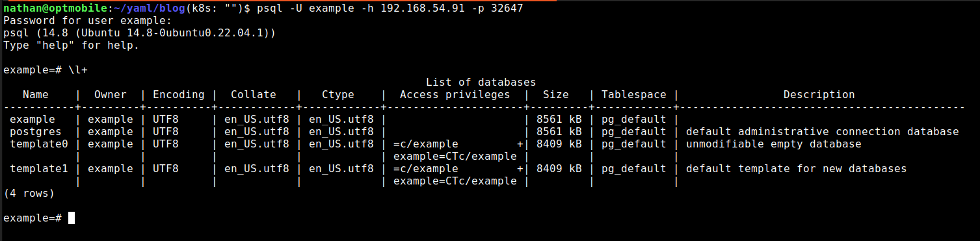
Task: Click the 'Encoding' column header
Action: click(x=179, y=95)
